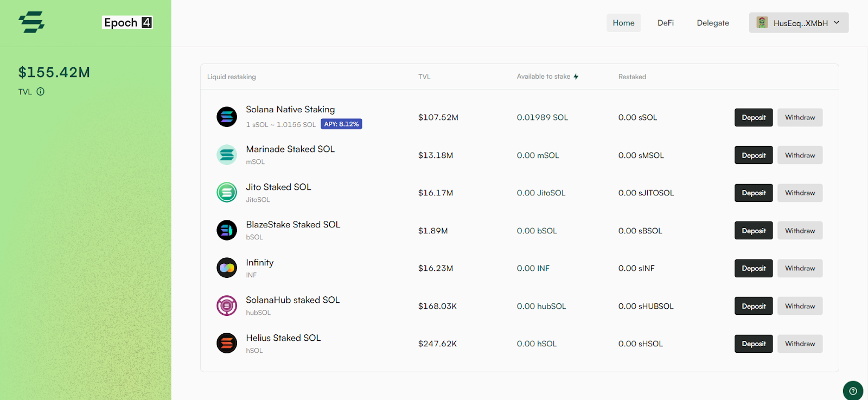Deposit into Helius Staked SOL

pos(754,344)
